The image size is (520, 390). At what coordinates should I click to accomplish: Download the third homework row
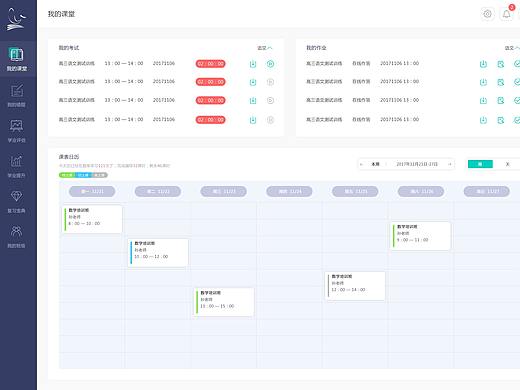(483, 100)
